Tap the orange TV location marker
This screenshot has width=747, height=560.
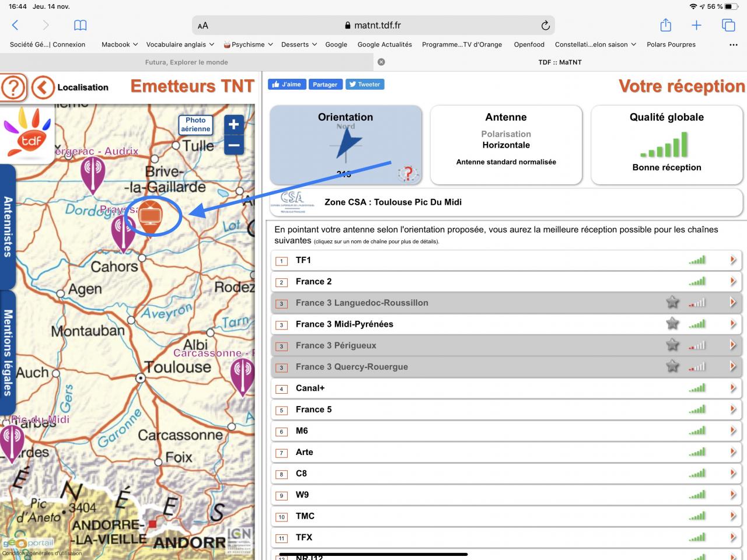(x=151, y=218)
